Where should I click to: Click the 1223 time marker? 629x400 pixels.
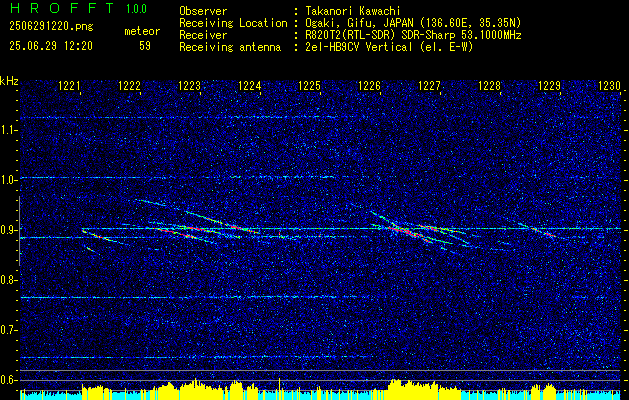(189, 86)
